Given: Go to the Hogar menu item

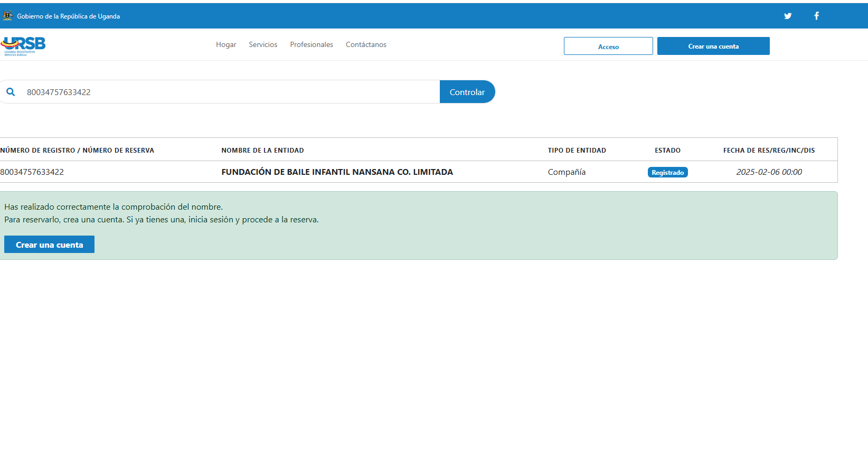Looking at the screenshot, I should pos(226,45).
